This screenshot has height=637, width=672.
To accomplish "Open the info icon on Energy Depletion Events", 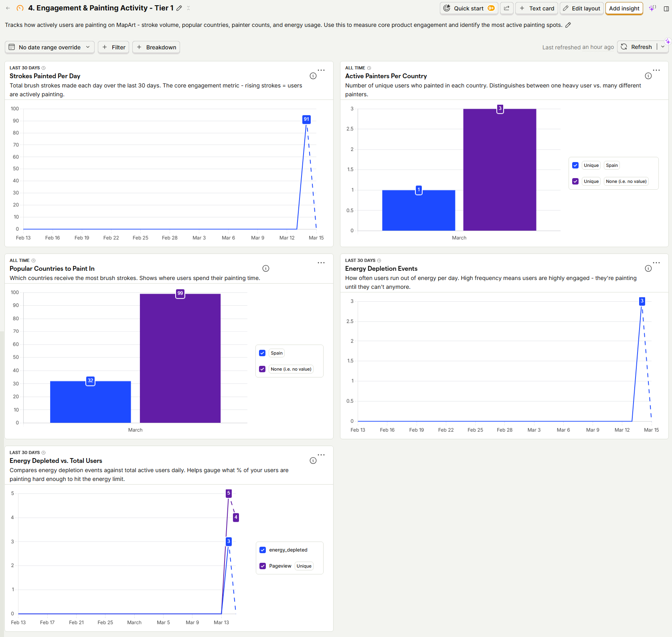I will [648, 268].
